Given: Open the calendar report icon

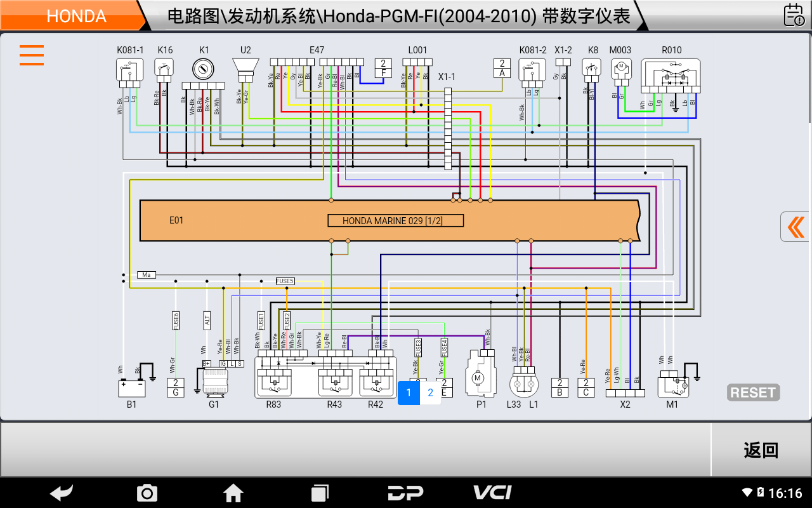Looking at the screenshot, I should coord(794,15).
